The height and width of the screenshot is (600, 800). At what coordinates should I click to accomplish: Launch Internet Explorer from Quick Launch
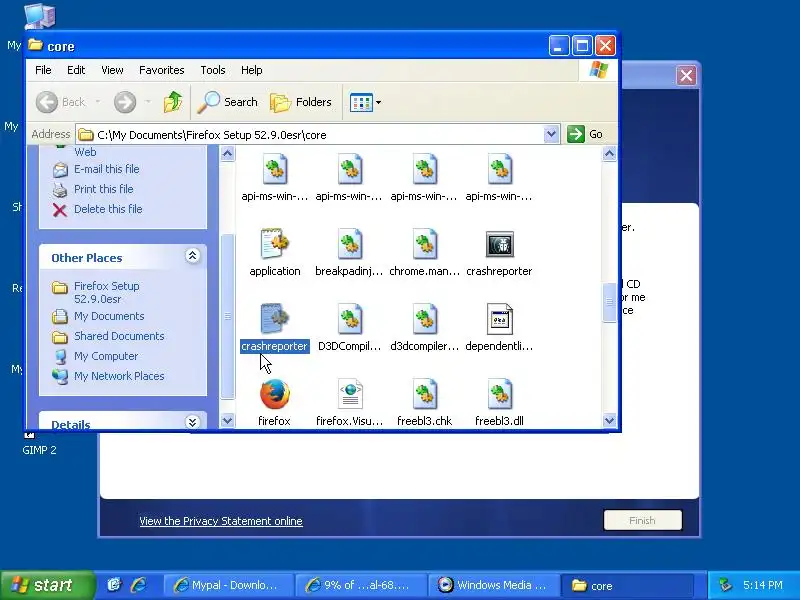coord(138,585)
